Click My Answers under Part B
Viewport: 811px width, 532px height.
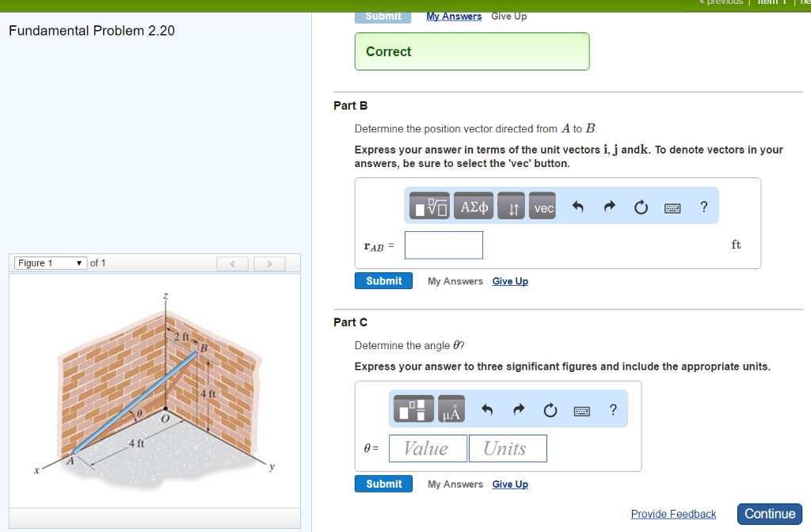coord(455,281)
